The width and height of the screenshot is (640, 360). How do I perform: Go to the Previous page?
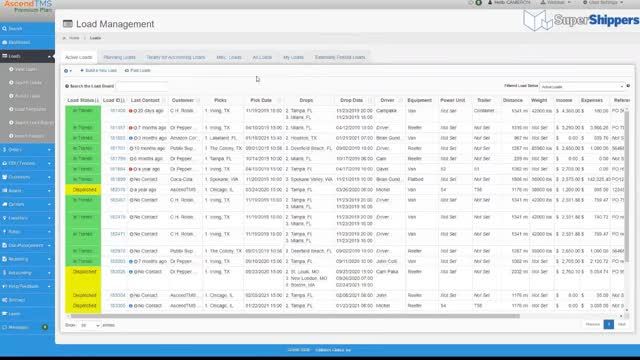[x=593, y=324]
